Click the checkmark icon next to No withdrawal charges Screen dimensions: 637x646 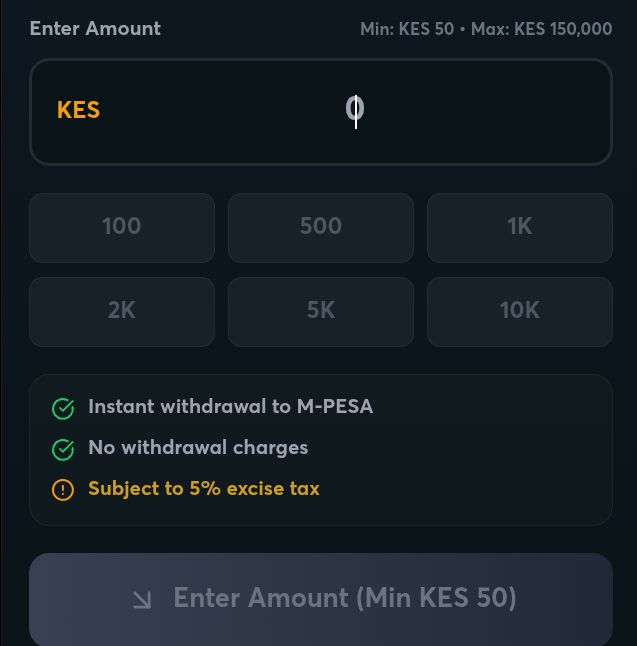(x=63, y=449)
